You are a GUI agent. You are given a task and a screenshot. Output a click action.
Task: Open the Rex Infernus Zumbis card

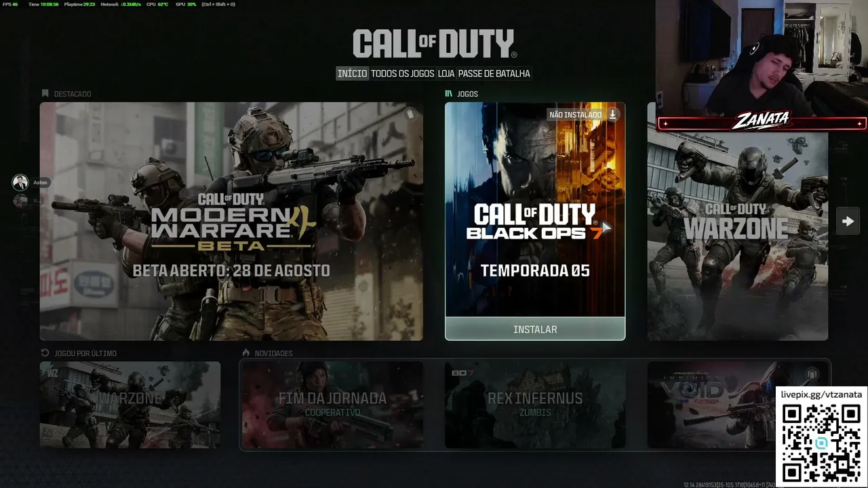click(x=535, y=405)
